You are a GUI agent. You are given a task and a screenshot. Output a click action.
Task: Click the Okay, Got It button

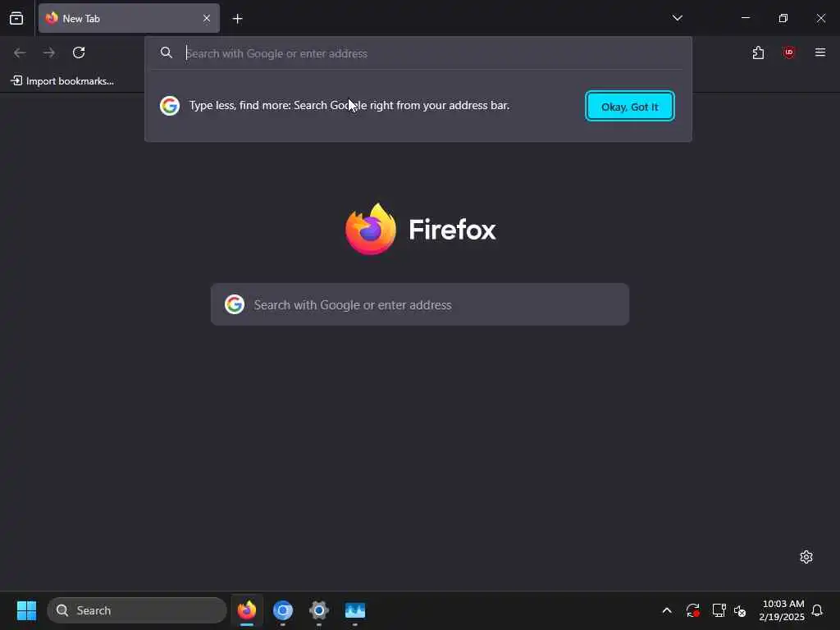[630, 106]
